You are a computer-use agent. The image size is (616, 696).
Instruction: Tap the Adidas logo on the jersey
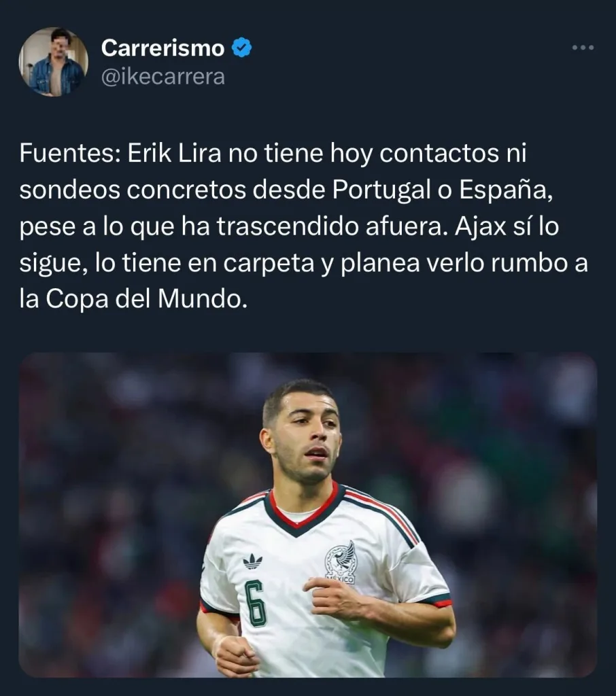point(252,562)
